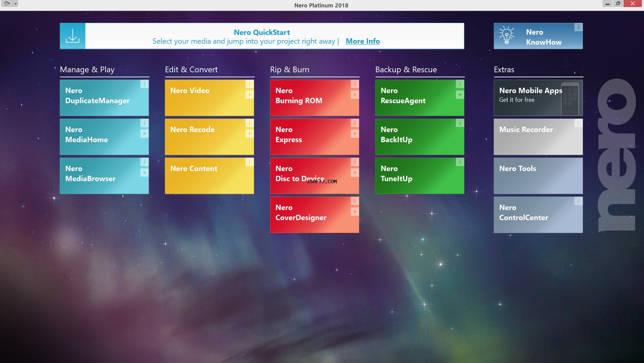The width and height of the screenshot is (644, 363).
Task: Open Nero Tools tile
Action: click(538, 176)
